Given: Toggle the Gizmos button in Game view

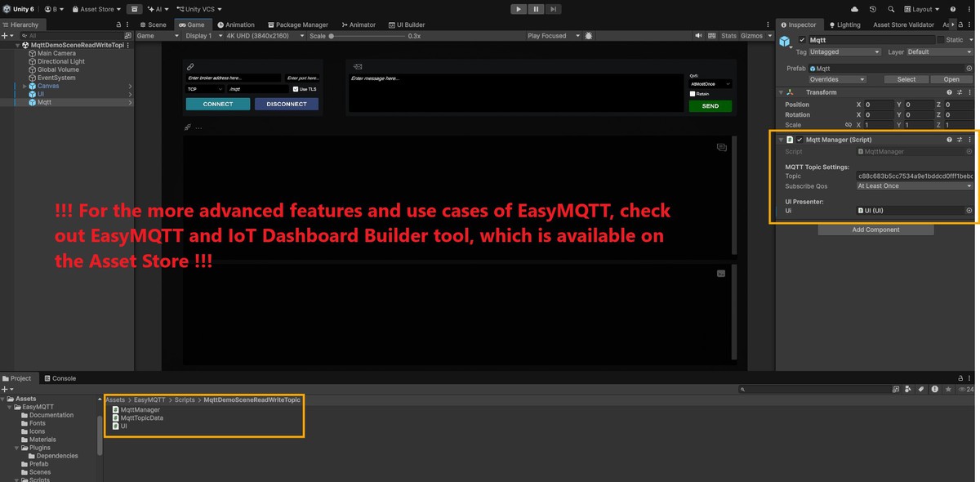Looking at the screenshot, I should click(x=751, y=36).
